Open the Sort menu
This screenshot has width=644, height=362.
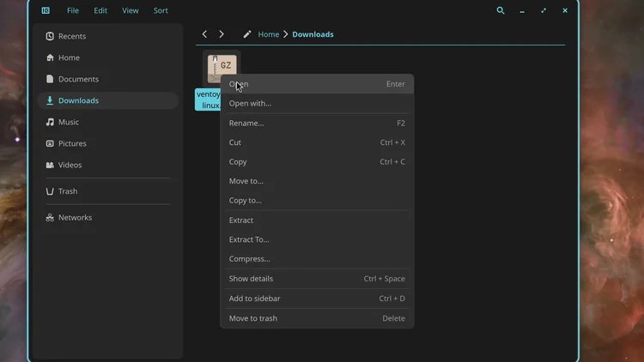click(161, 10)
